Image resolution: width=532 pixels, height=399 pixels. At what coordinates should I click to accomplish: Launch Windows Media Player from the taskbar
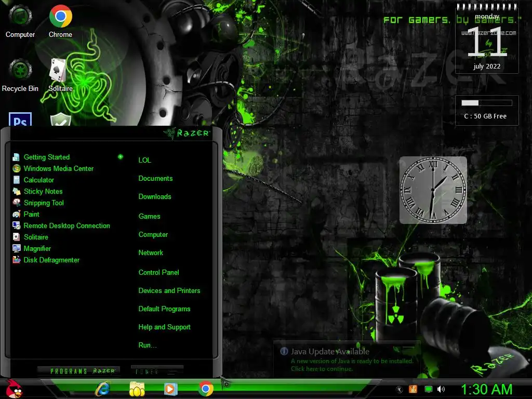point(170,389)
